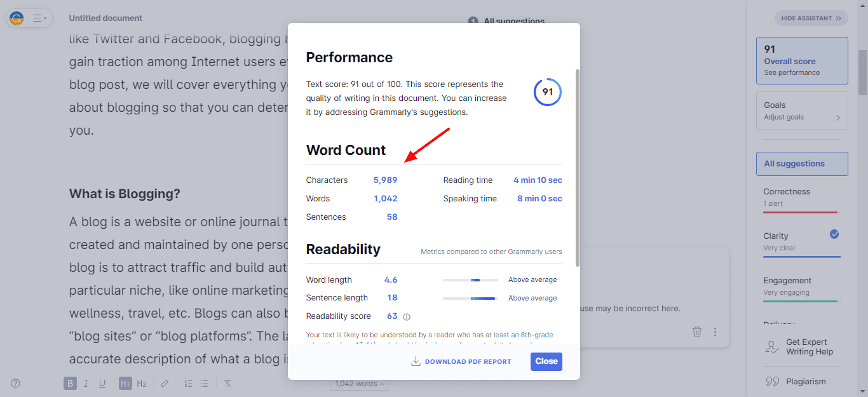Open the Grammarly home logo icon
This screenshot has width=868, height=397.
pyautogui.click(x=17, y=18)
